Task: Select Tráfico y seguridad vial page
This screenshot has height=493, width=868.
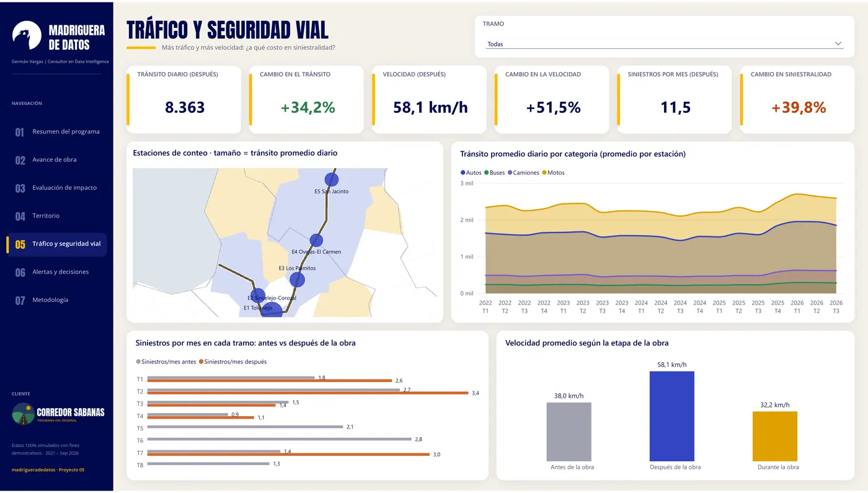Action: (57, 244)
